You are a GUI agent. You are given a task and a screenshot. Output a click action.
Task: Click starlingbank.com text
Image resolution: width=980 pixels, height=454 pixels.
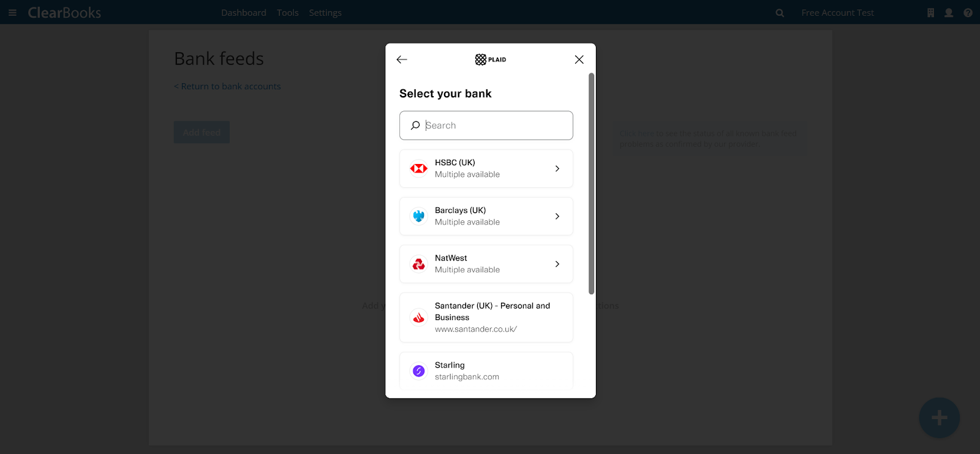tap(467, 377)
